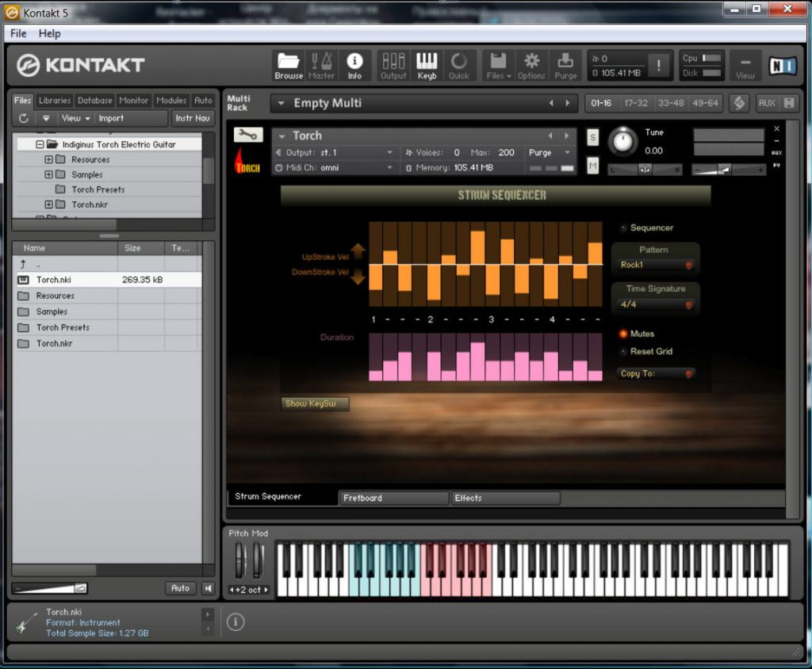Screen dimensions: 812x669
Task: Open the instrument Purge dropdown
Action: click(549, 153)
